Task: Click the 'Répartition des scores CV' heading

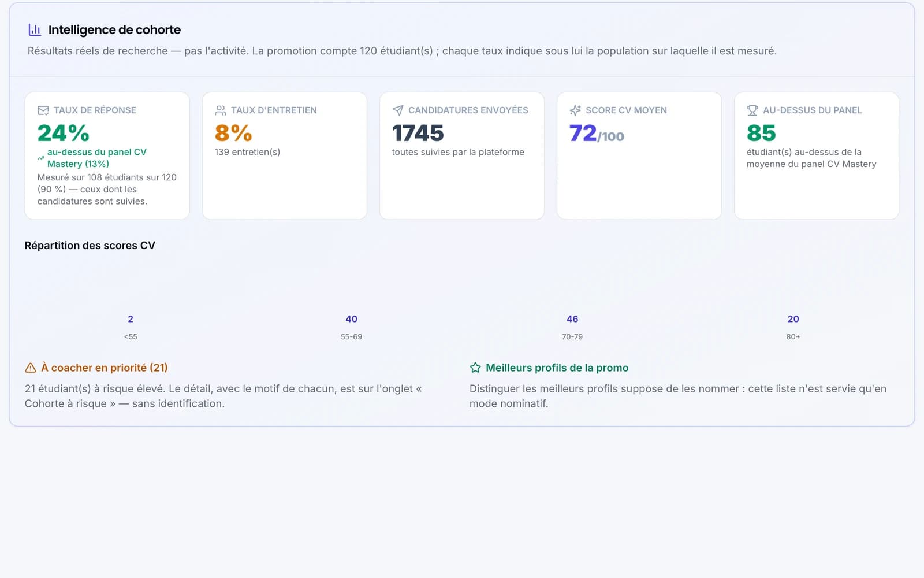Action: coord(90,246)
